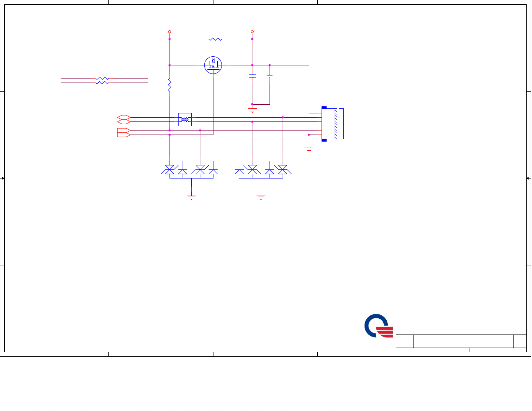Click the ground symbol just left of the connector
532x411 pixels.
pyautogui.click(x=308, y=149)
